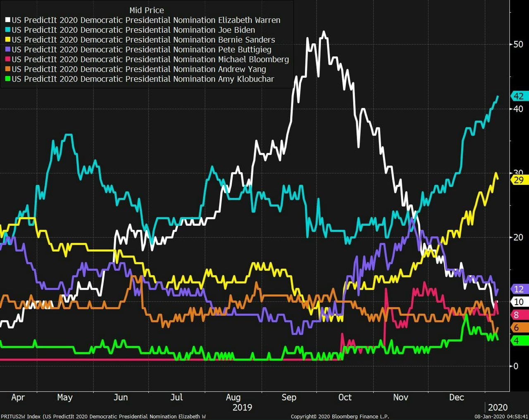Click the Apr label on the time axis
Screen dimensions: 529x420
(x=18, y=397)
